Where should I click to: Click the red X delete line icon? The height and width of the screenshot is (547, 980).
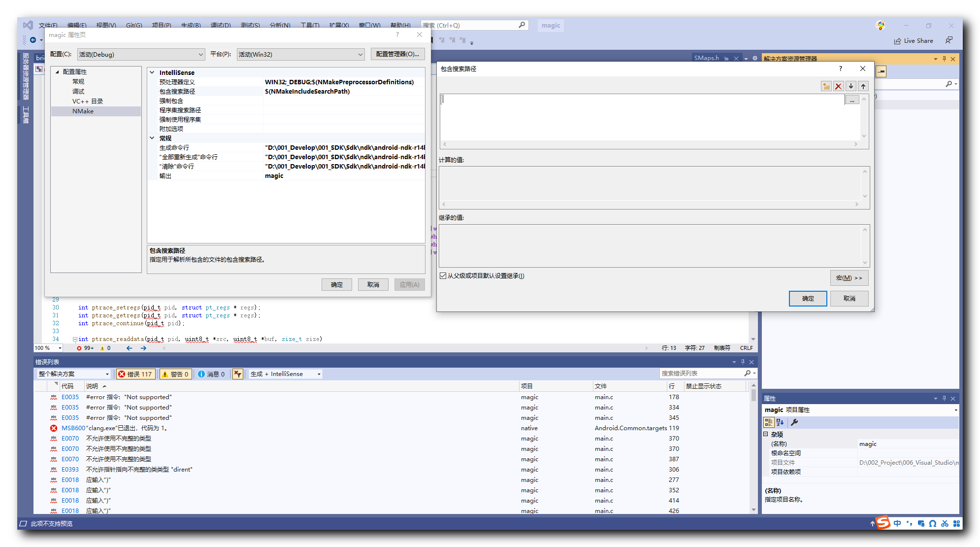click(x=838, y=86)
